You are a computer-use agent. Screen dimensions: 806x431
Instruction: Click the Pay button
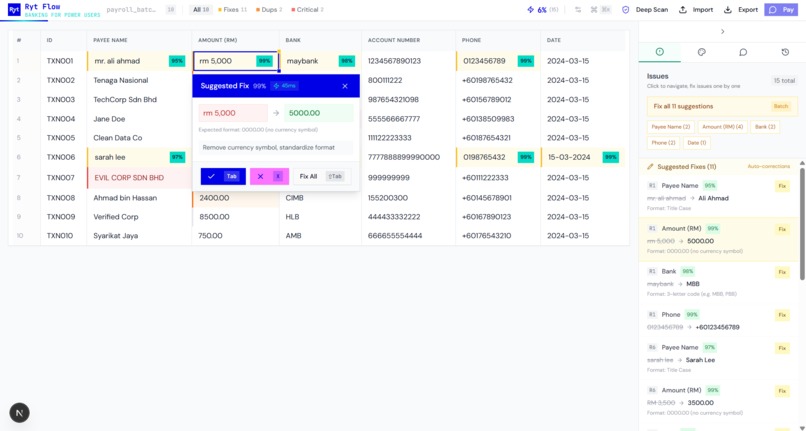pos(781,10)
